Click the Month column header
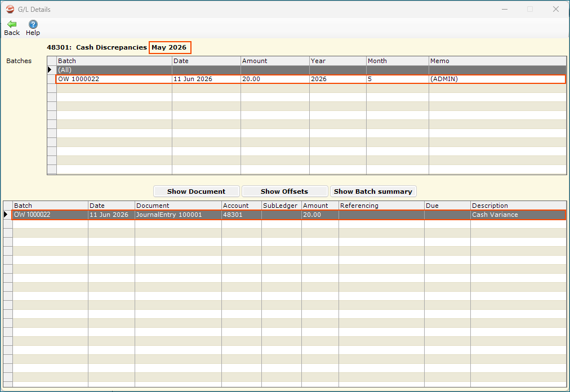Screen dimensions: 570x392 tap(397, 61)
